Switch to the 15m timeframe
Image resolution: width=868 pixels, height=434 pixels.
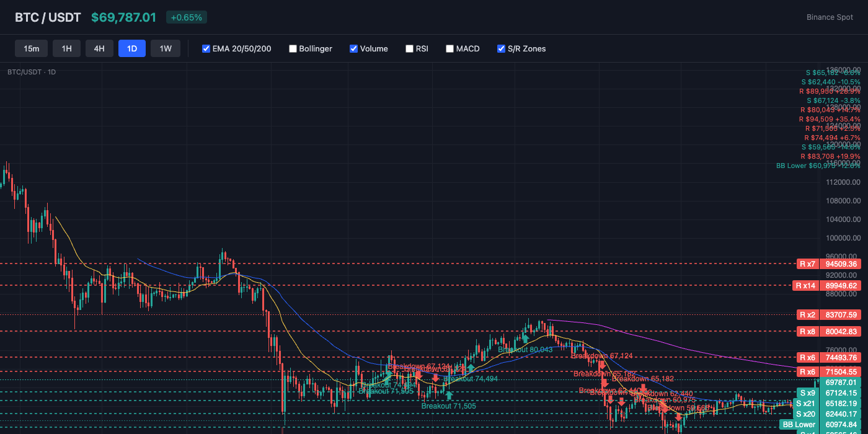(31, 48)
